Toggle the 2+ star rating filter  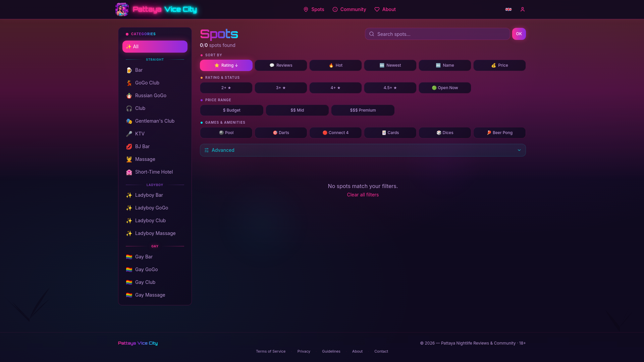point(226,88)
